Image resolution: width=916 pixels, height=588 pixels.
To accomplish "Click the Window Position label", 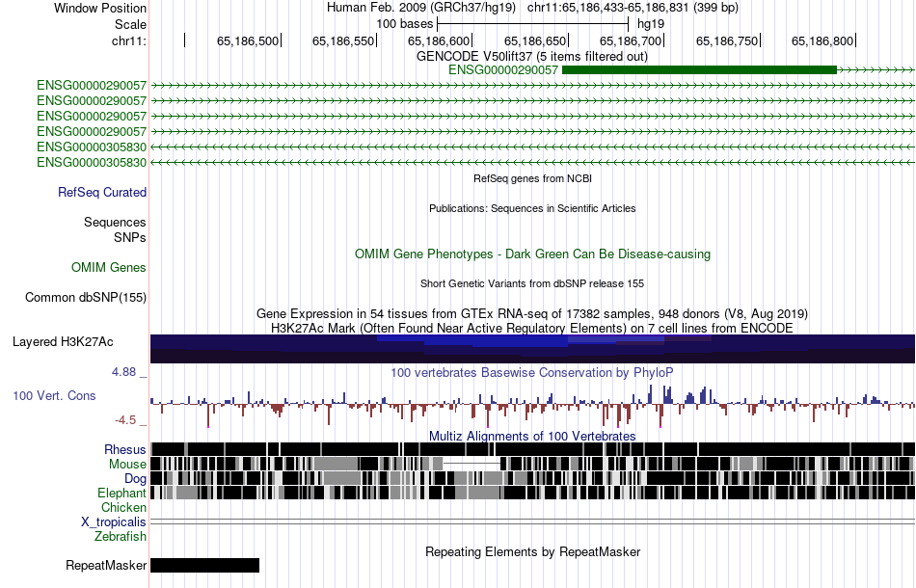I will click(x=100, y=8).
